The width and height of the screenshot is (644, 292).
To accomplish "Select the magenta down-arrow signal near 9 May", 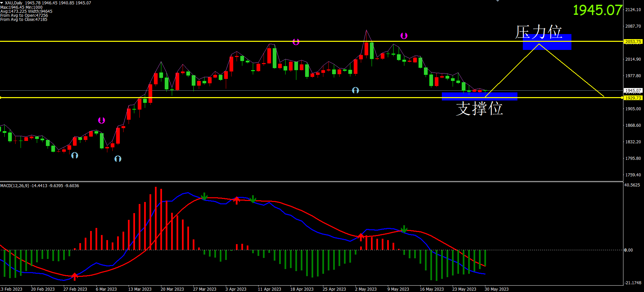I will [x=404, y=36].
